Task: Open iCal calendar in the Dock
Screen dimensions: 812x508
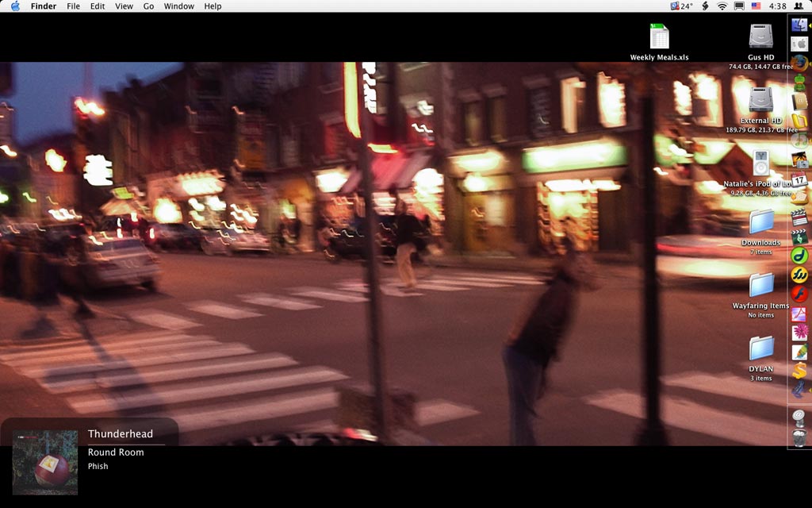Action: [x=799, y=180]
